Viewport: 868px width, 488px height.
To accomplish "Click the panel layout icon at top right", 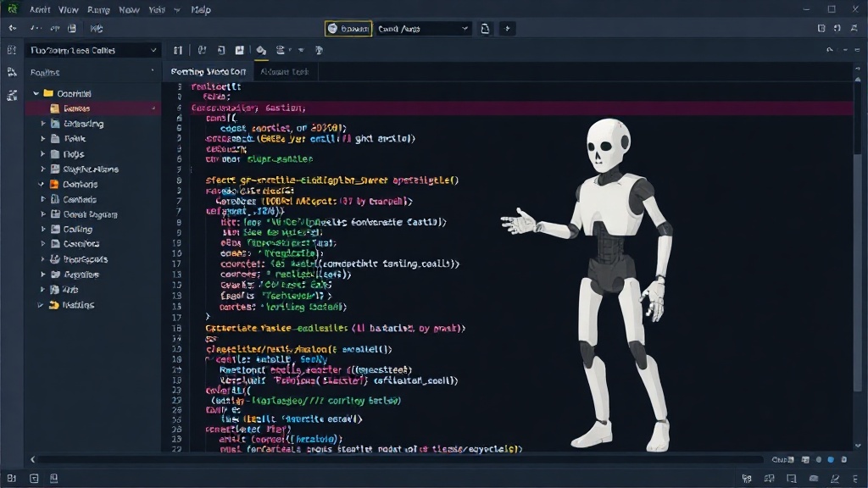I will pos(821,28).
